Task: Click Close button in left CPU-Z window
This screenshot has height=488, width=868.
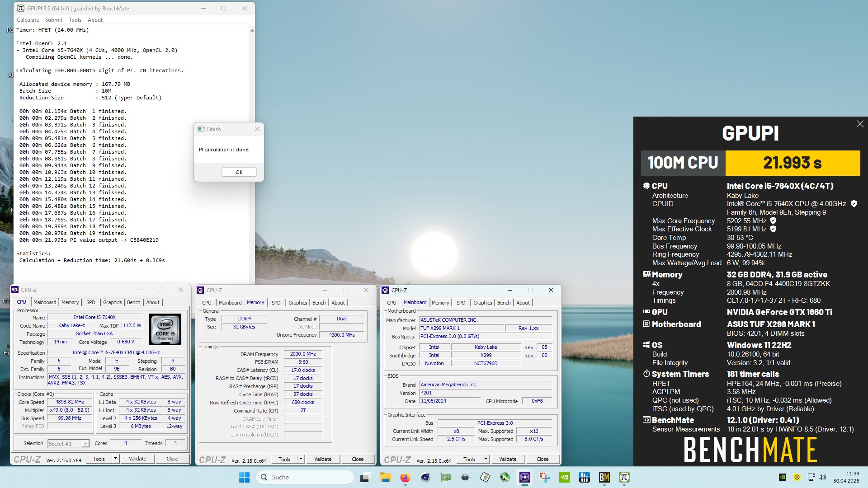Action: coord(172,459)
